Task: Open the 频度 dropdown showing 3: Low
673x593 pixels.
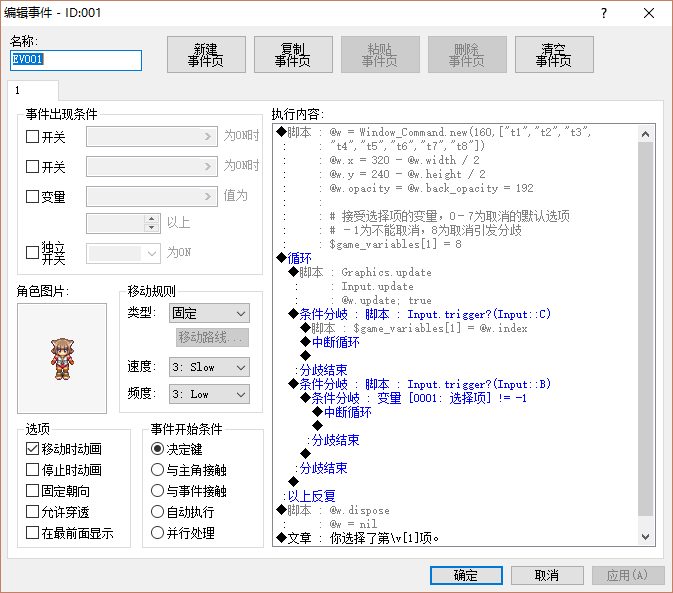Action: tap(209, 394)
